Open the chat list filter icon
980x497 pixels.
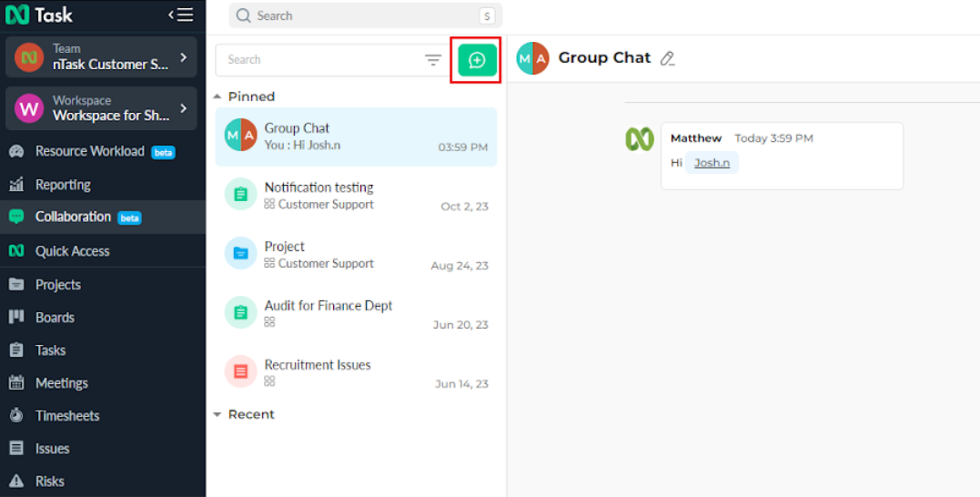(x=433, y=60)
